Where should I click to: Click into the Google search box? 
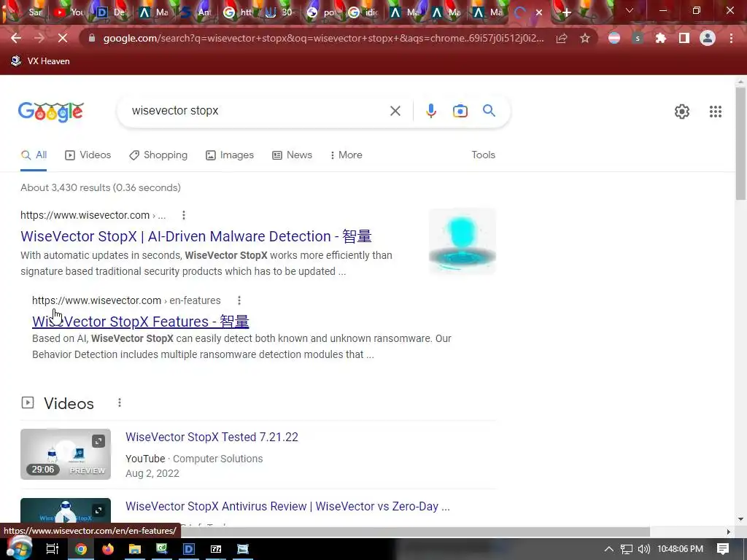pos(255,111)
